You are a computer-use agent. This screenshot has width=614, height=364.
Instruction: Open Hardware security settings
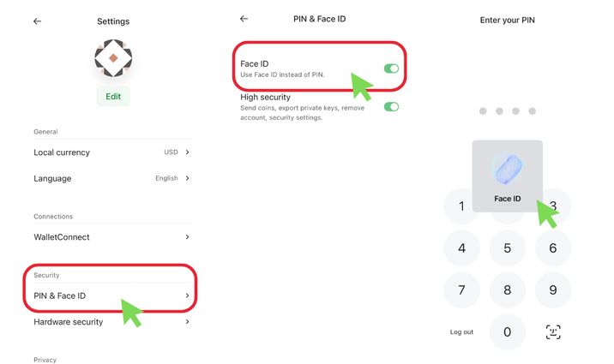point(111,322)
